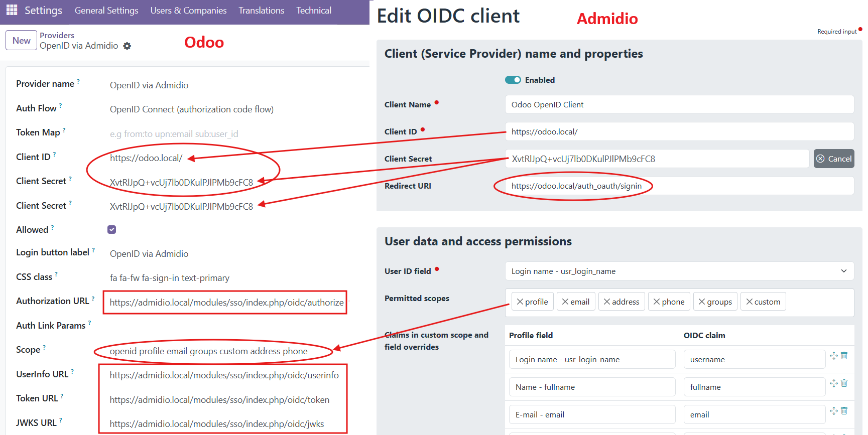The height and width of the screenshot is (435, 868).
Task: Delete the username claim row
Action: coord(844,356)
